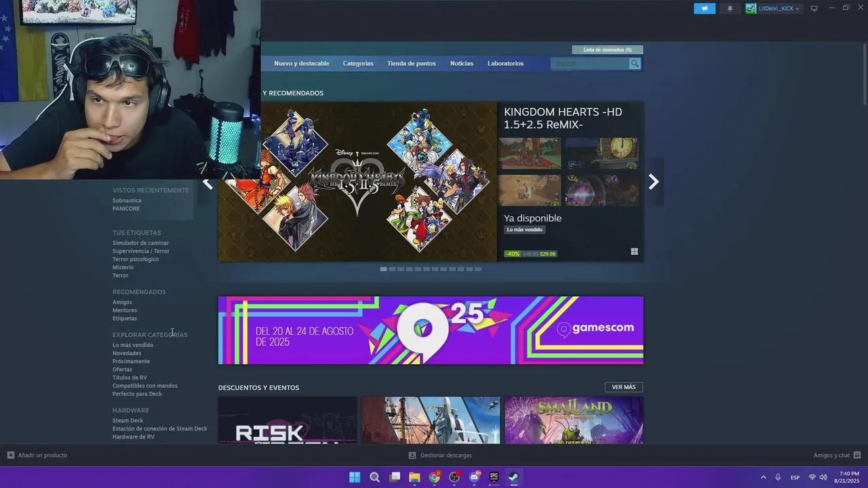Browse Ofertas category
Screen dimensions: 868x488
point(122,369)
